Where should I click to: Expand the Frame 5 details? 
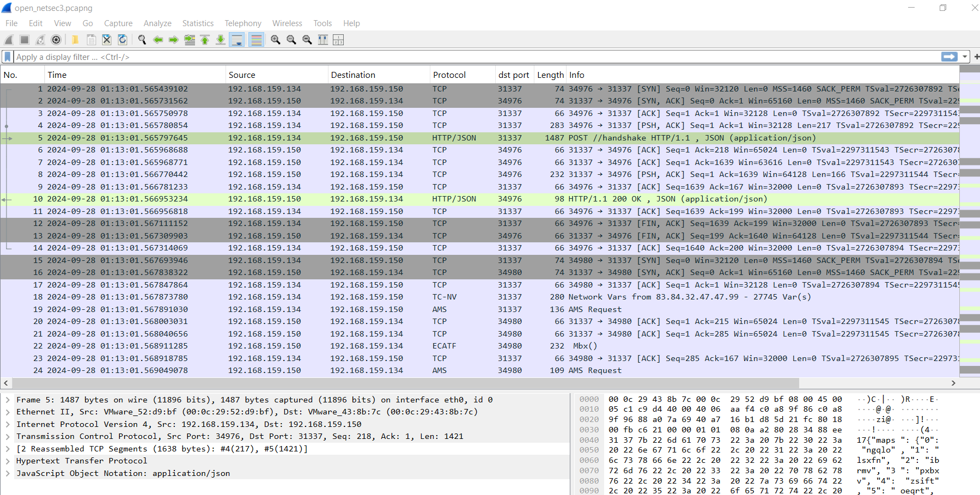coord(8,400)
